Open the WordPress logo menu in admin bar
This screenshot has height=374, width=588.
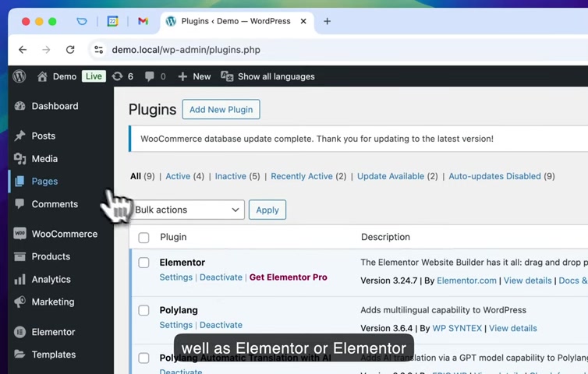tap(19, 76)
